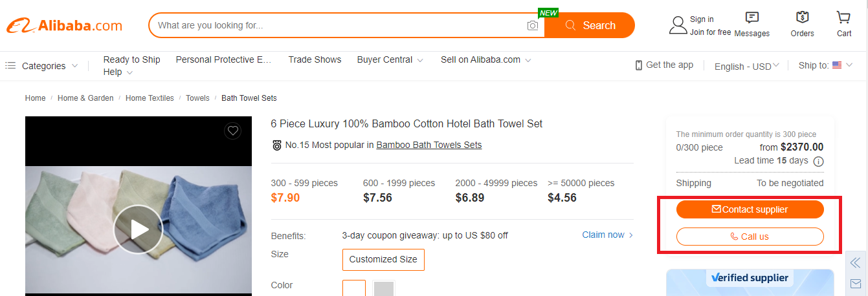Select the gray color swatch
The height and width of the screenshot is (296, 868).
coord(384,288)
